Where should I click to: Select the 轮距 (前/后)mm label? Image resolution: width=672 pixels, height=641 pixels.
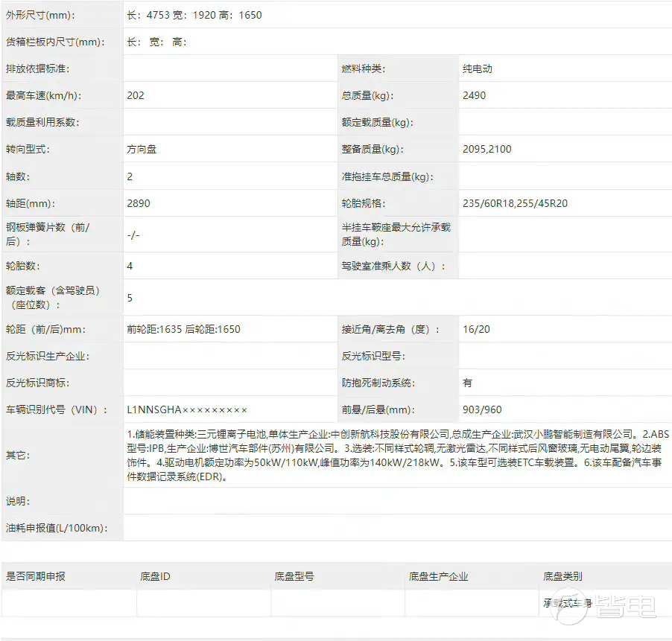tap(45, 329)
